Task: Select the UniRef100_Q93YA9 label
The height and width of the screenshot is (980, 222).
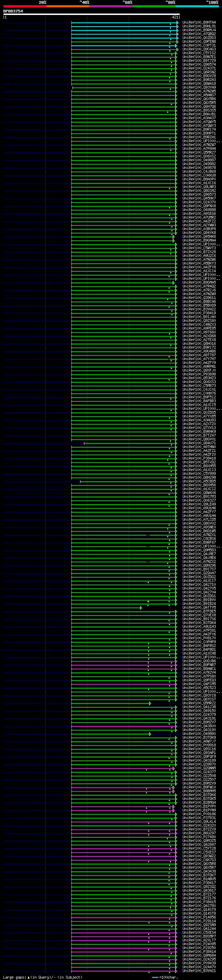Action: [199, 88]
